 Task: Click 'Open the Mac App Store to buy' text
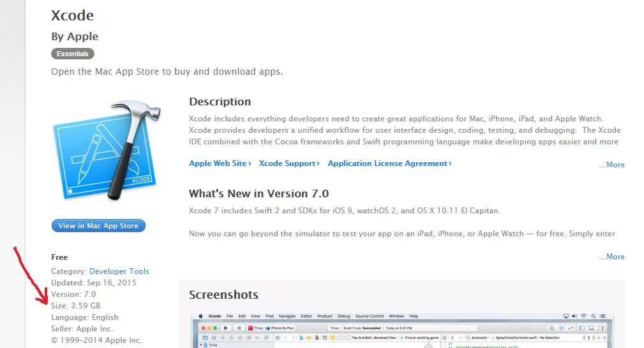(167, 72)
